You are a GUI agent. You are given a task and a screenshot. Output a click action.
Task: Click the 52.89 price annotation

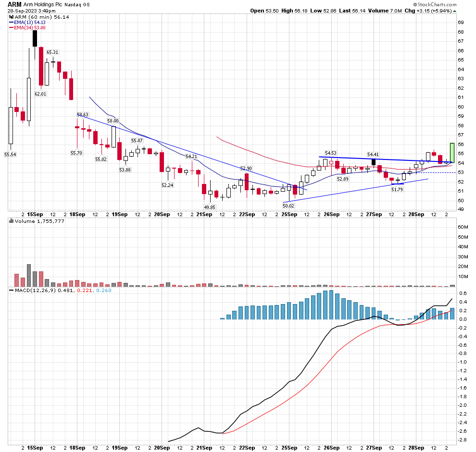[x=343, y=179]
